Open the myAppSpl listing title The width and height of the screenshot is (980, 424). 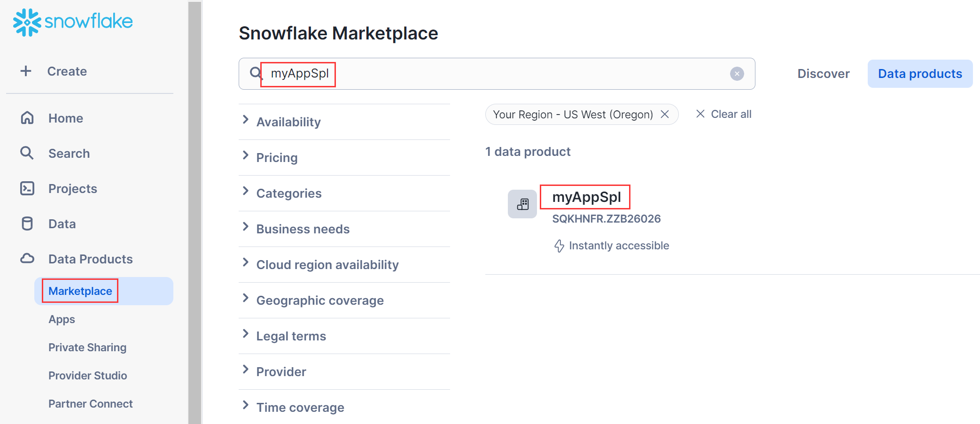(586, 197)
